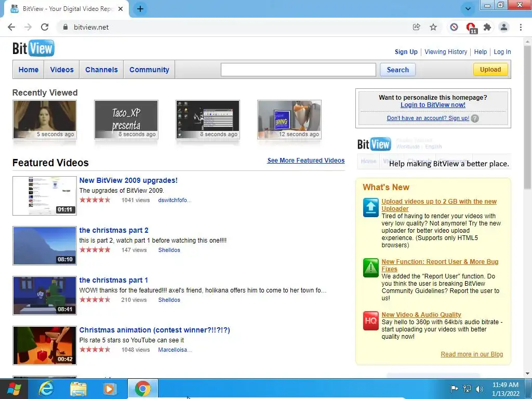Open the Chrome profile avatar icon

point(504,27)
